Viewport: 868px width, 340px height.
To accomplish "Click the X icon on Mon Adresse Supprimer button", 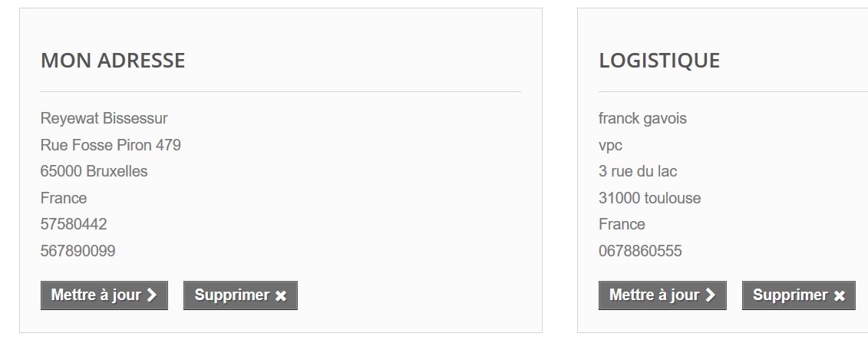I will coord(281,295).
